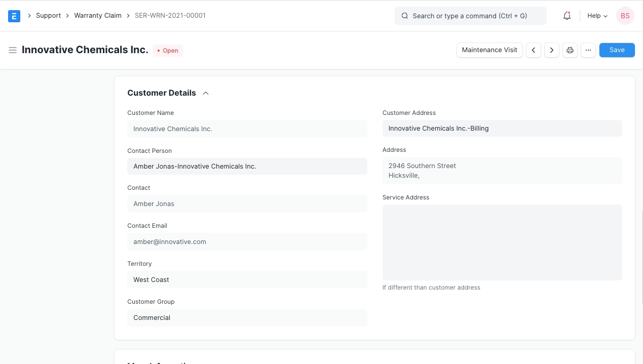Open the Customer Group field dropdown

click(x=247, y=317)
